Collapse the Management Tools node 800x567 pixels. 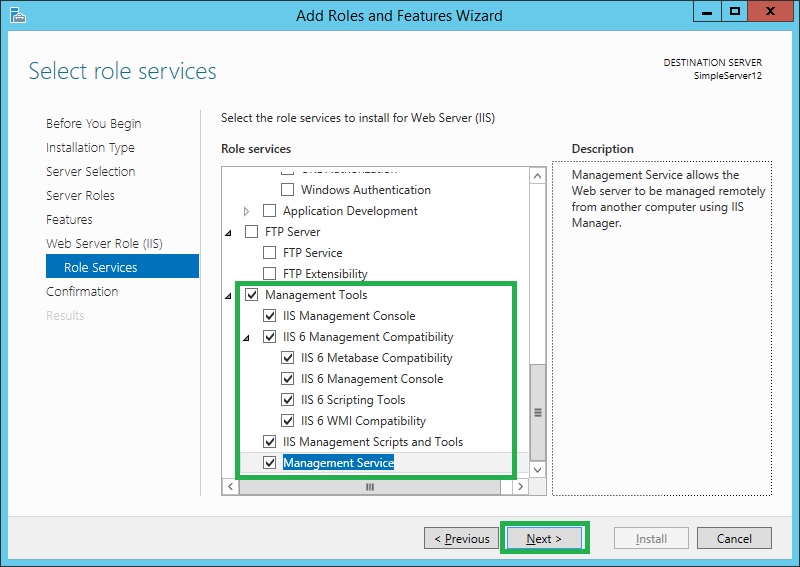(229, 295)
